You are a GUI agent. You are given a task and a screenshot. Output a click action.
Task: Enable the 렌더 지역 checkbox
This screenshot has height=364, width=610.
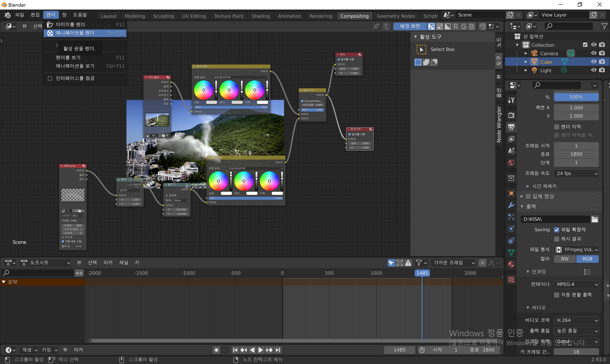(557, 127)
